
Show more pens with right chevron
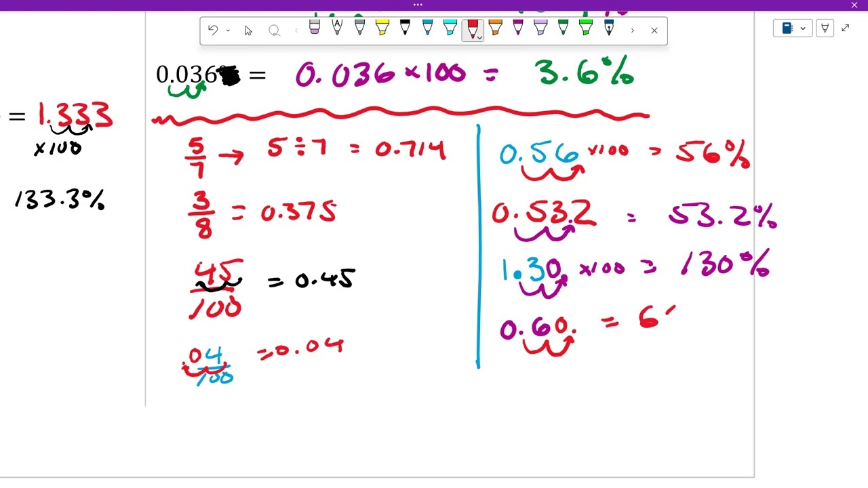(x=632, y=30)
